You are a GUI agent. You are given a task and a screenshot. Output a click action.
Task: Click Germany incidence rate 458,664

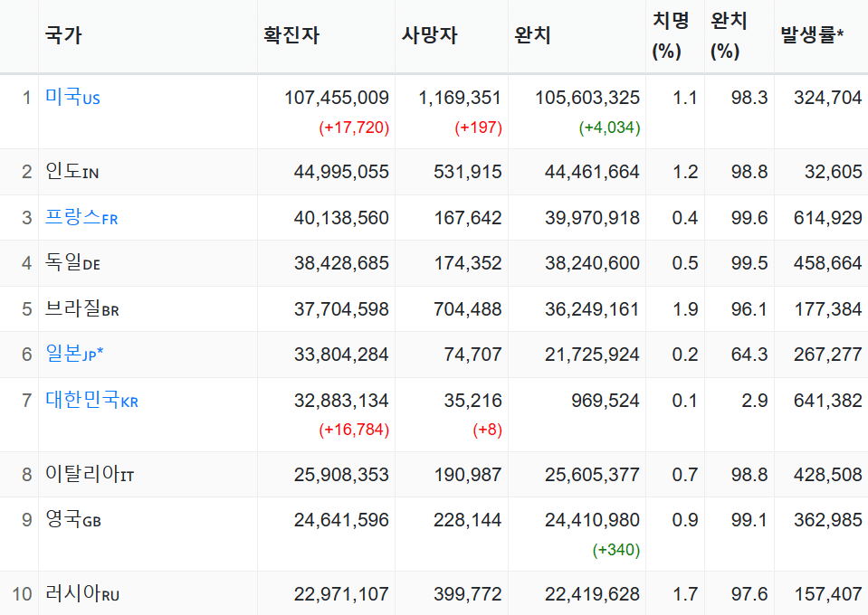pos(828,263)
